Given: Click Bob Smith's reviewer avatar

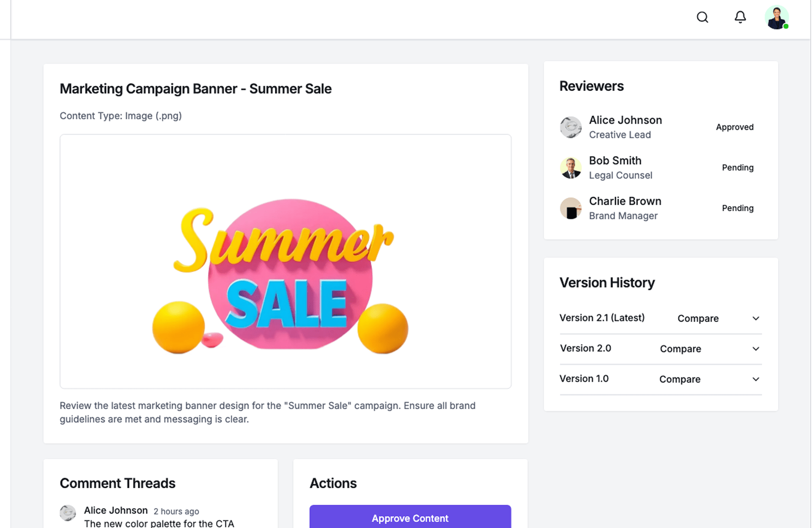Looking at the screenshot, I should [x=571, y=168].
